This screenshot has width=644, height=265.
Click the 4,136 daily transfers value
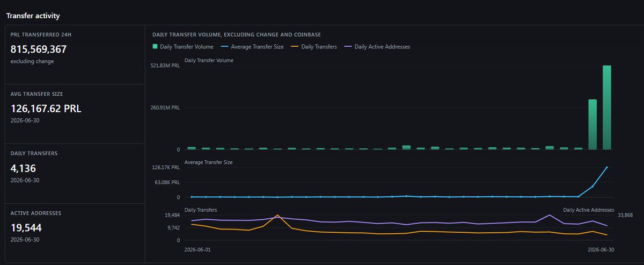pyautogui.click(x=23, y=168)
